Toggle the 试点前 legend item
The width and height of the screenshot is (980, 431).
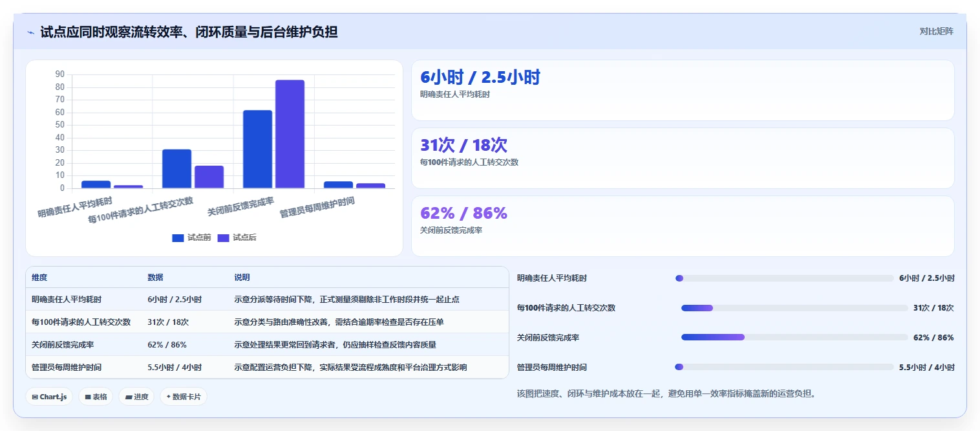click(x=191, y=238)
